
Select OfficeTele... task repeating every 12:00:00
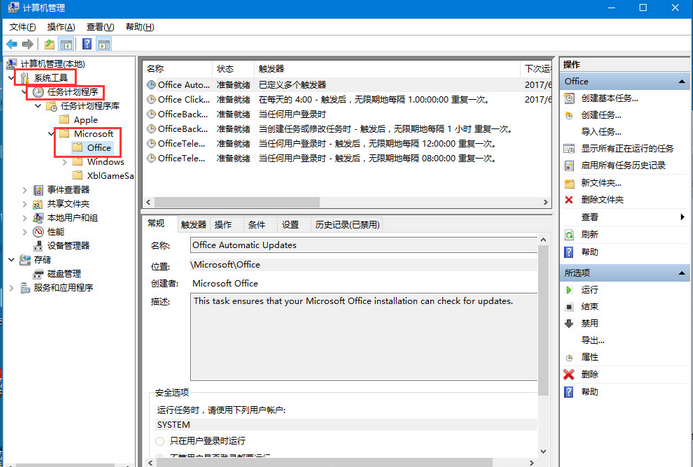(346, 144)
